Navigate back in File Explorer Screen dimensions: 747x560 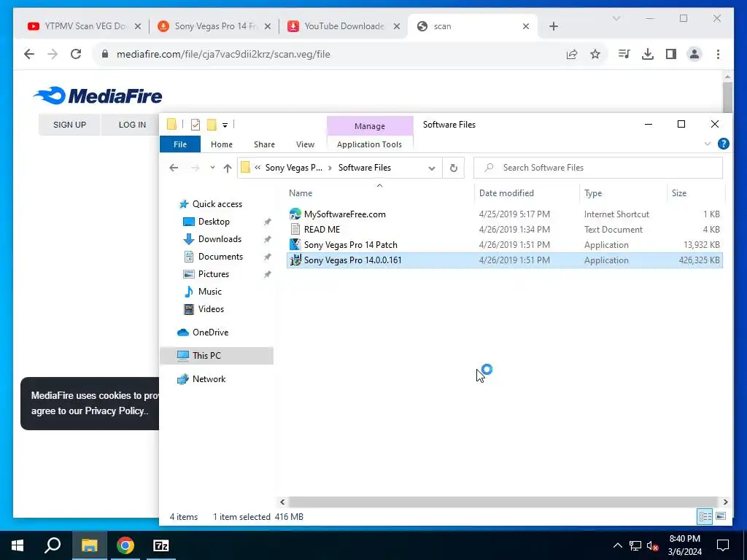click(174, 168)
